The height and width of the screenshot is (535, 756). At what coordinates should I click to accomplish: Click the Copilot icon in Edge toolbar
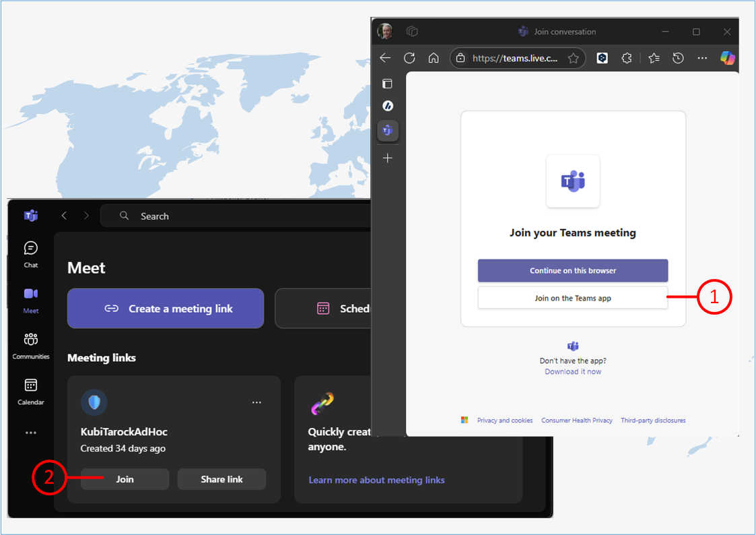(727, 58)
